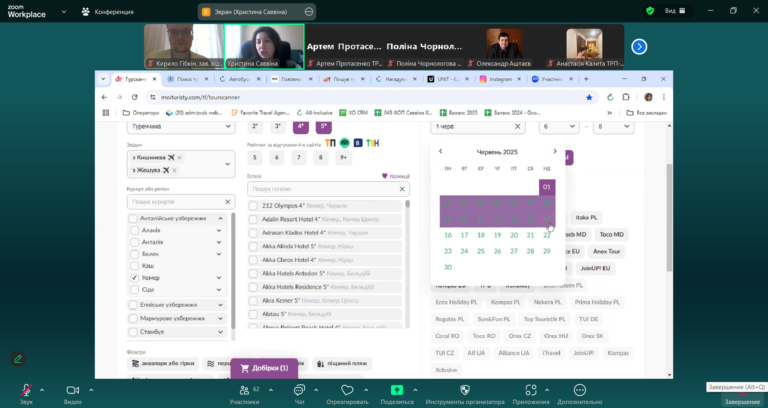Collapse the Анталійське узбережжя region
The height and width of the screenshot is (408, 768).
click(x=220, y=218)
